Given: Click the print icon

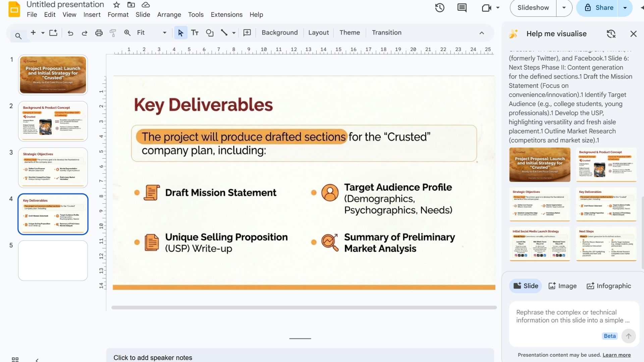Looking at the screenshot, I should tap(99, 33).
